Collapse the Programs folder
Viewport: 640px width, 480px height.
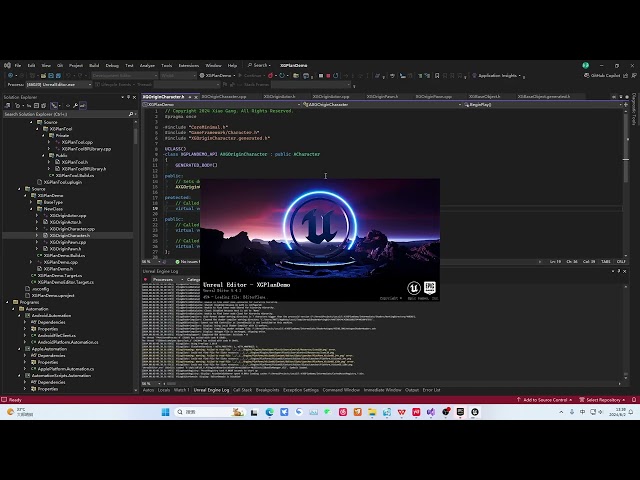[x=7, y=302]
